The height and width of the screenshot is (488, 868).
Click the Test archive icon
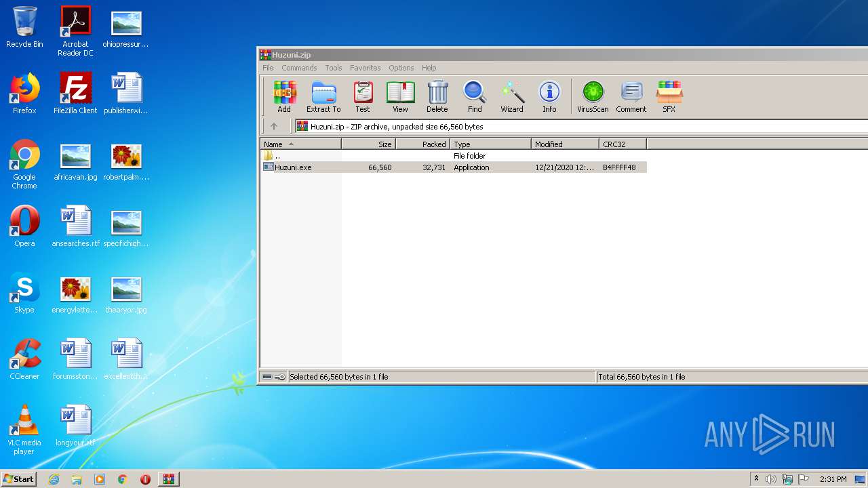point(363,96)
